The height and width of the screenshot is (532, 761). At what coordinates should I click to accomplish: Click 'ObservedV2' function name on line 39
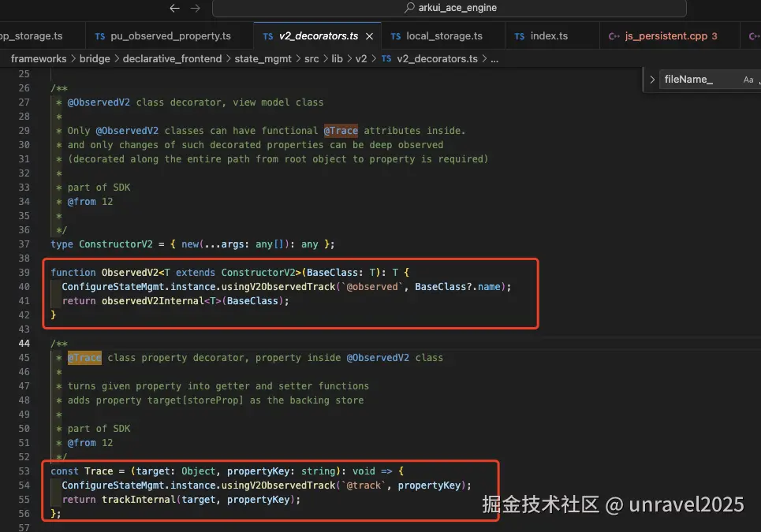(130, 273)
